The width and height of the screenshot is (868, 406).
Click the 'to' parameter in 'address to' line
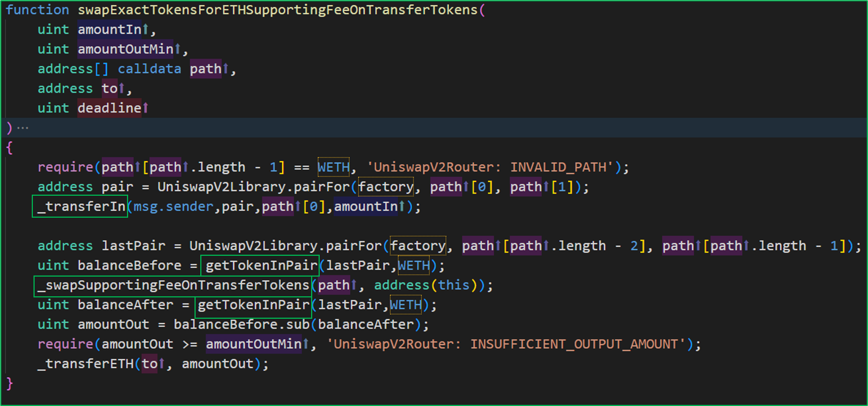click(x=110, y=88)
